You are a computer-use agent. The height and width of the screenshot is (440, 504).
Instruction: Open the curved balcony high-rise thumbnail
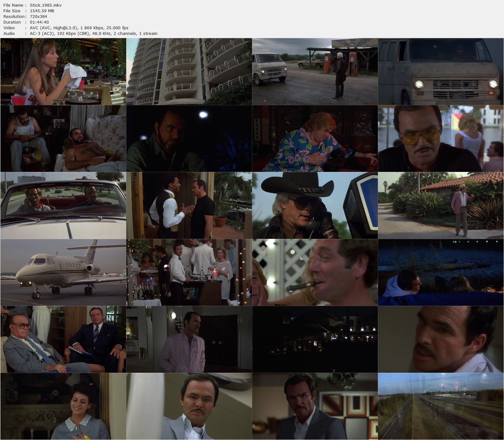[189, 72]
